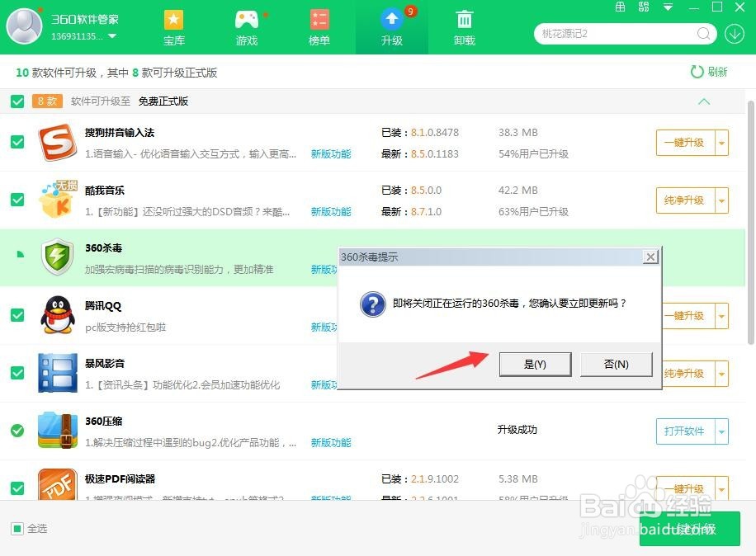Open 新版功能 link for 360压缩
The image size is (756, 556).
[x=331, y=442]
